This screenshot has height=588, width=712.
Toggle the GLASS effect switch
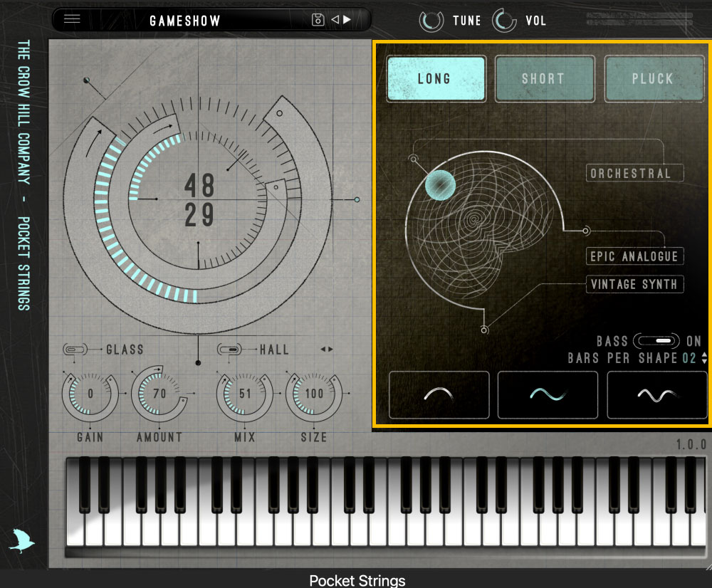coord(75,349)
